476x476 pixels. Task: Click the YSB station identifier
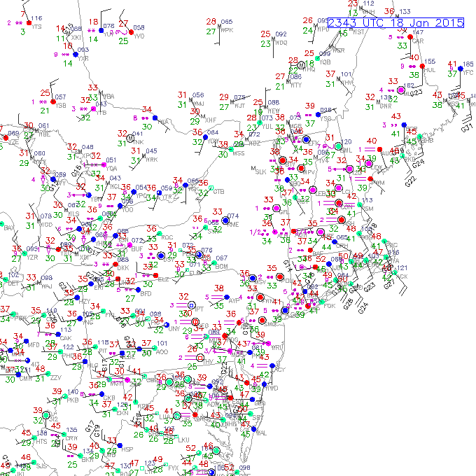coord(61,105)
